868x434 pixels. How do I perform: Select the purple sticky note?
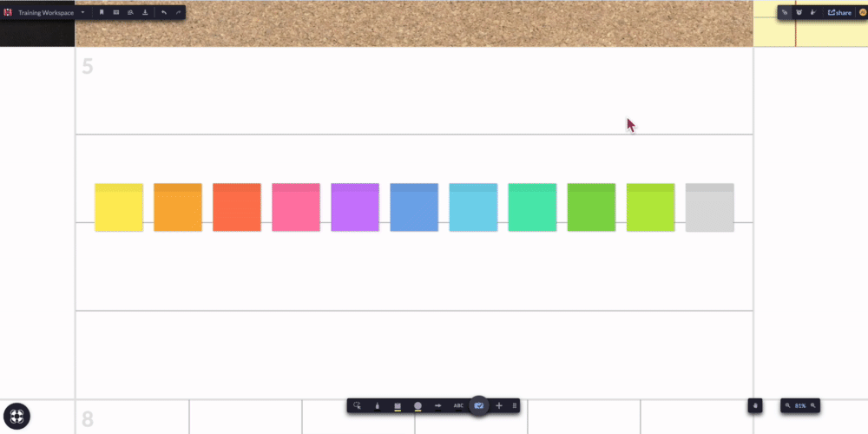(355, 207)
